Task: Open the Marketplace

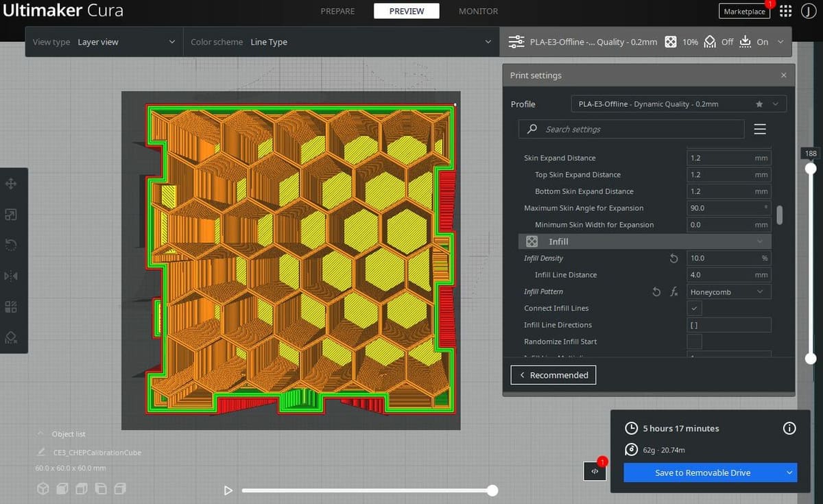Action: coord(744,11)
